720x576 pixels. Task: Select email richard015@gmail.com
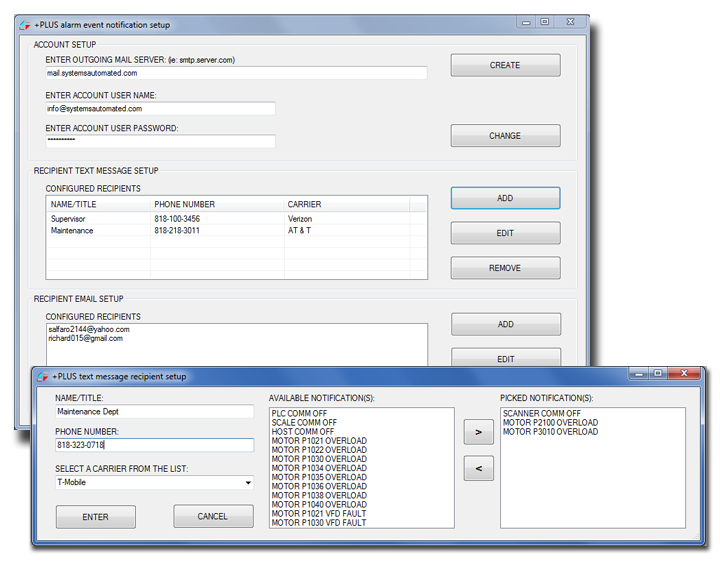[86, 339]
